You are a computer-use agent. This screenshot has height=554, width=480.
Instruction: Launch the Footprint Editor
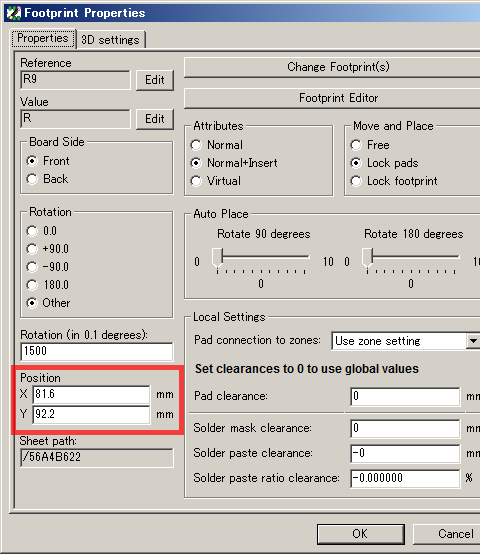pyautogui.click(x=332, y=98)
